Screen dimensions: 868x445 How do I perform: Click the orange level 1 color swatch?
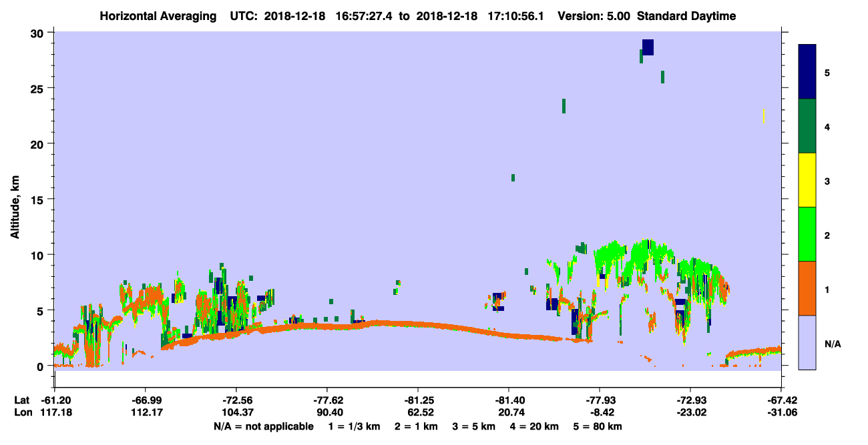tap(807, 288)
